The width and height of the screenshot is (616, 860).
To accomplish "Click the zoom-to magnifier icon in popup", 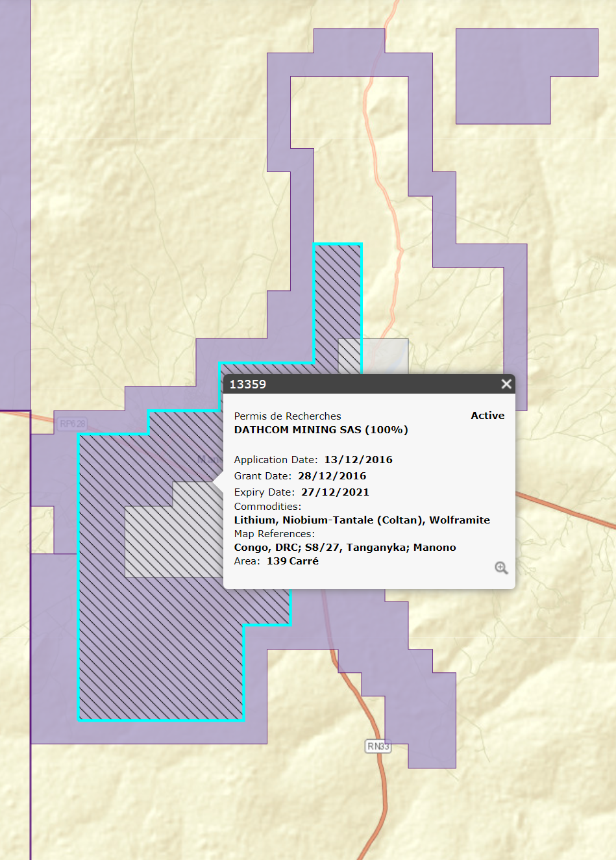I will coord(501,568).
